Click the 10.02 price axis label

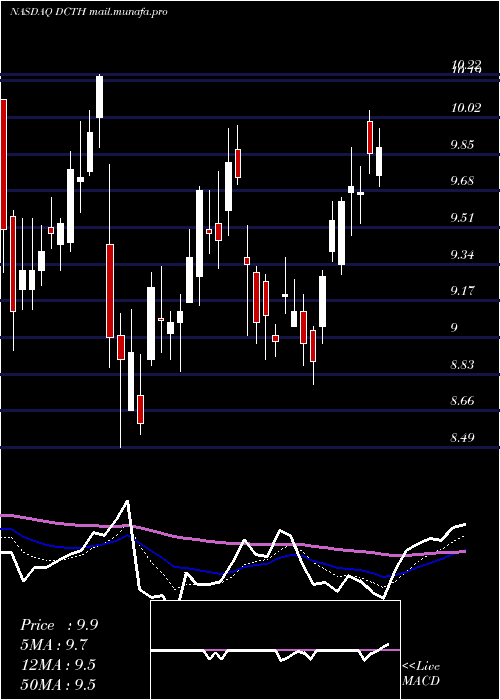[x=466, y=108]
